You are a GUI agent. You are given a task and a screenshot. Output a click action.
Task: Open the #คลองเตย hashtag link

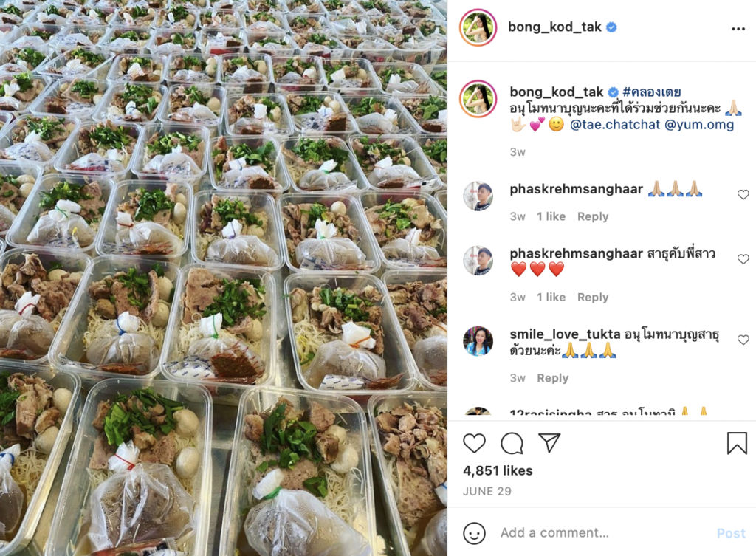point(652,92)
